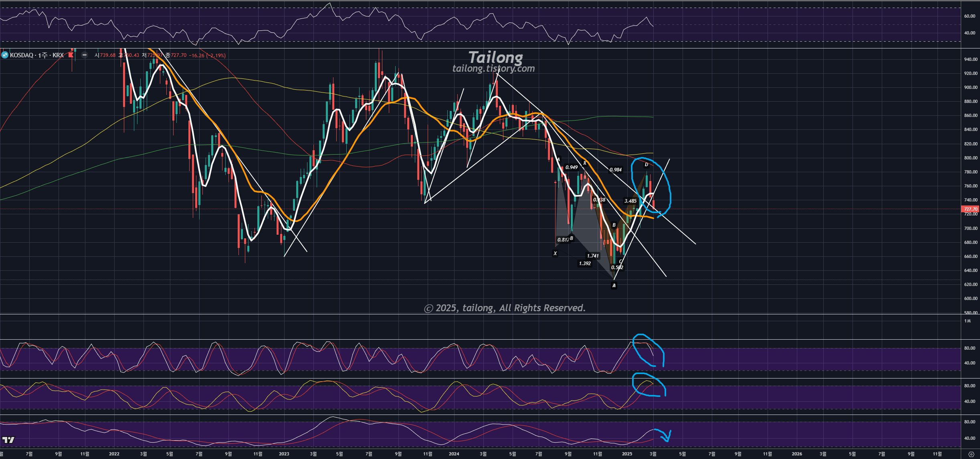Click the blue arrow drawing on bottom indicator
Viewport: 980px width, 459px height.
point(665,435)
